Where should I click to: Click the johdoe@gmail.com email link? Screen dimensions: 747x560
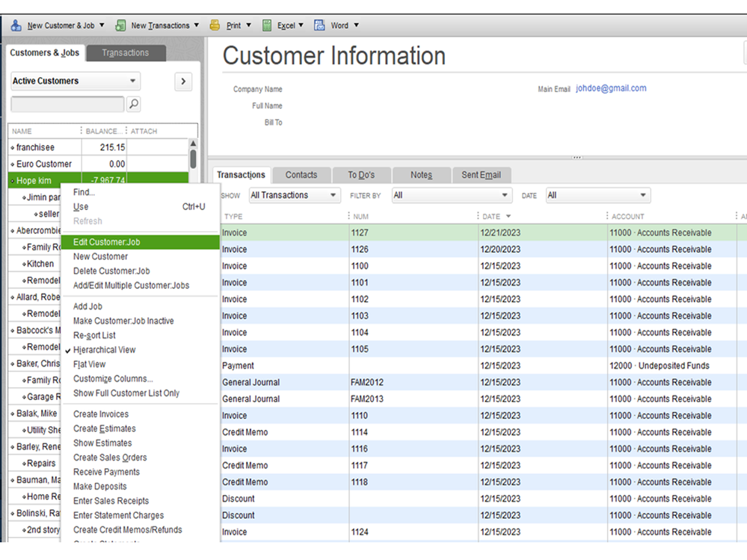611,88
